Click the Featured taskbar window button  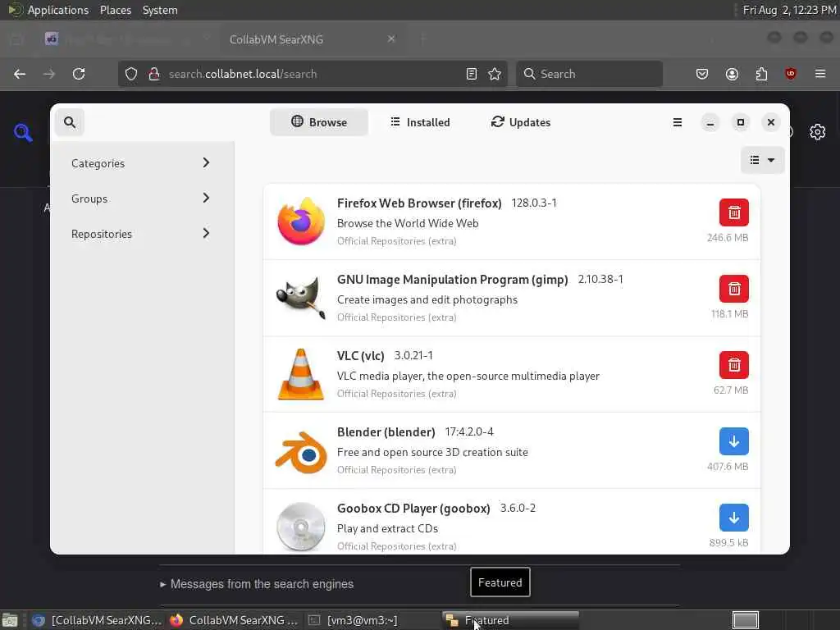[x=510, y=620]
